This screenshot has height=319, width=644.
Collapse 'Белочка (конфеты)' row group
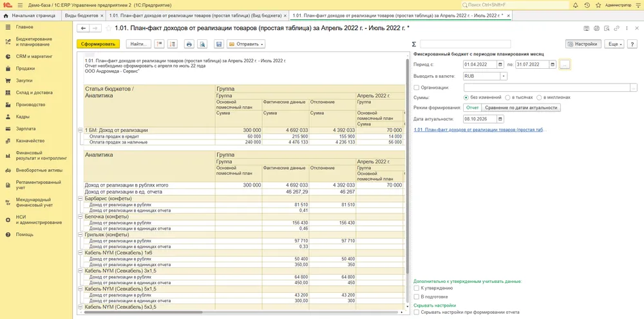click(80, 217)
